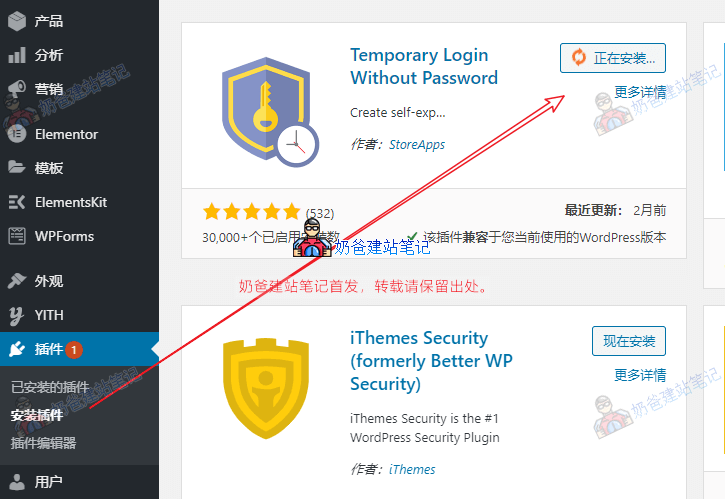
Task: Click the iThemes Security shield thumbnail
Action: click(265, 389)
